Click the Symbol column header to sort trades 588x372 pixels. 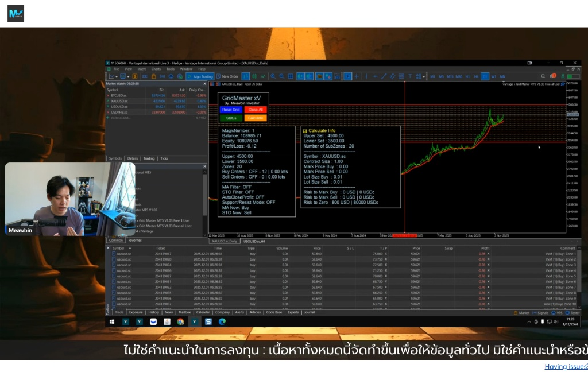coord(118,248)
